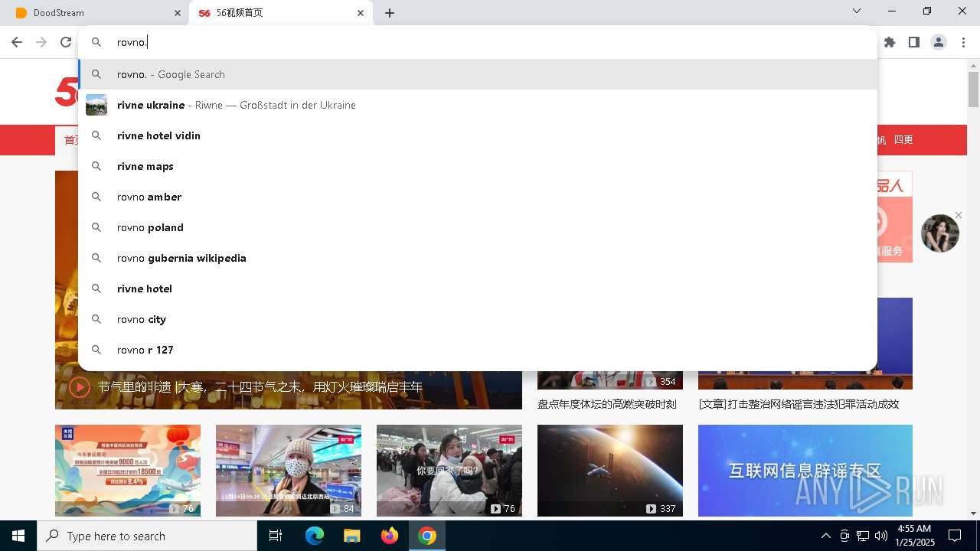
Task: Open the Windows Start menu
Action: pyautogui.click(x=18, y=536)
